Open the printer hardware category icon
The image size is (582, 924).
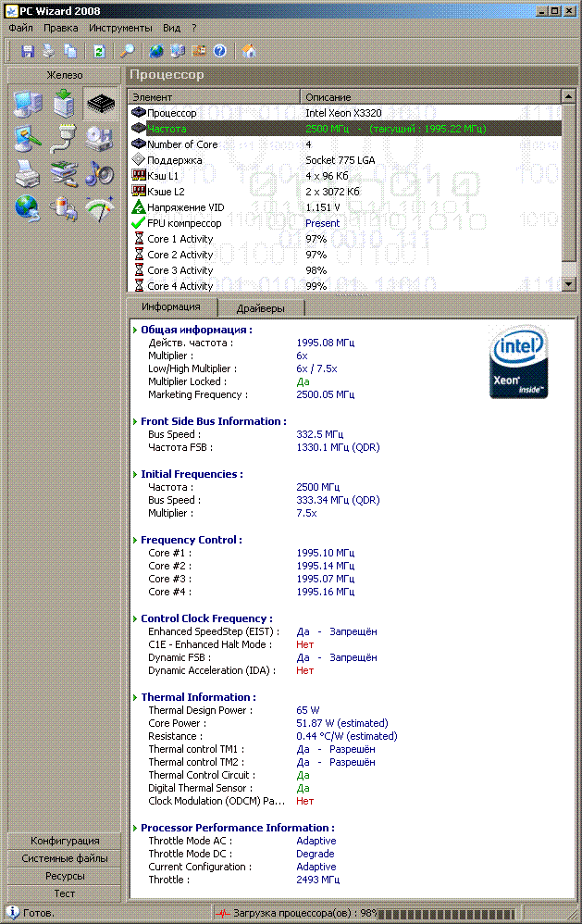click(28, 173)
